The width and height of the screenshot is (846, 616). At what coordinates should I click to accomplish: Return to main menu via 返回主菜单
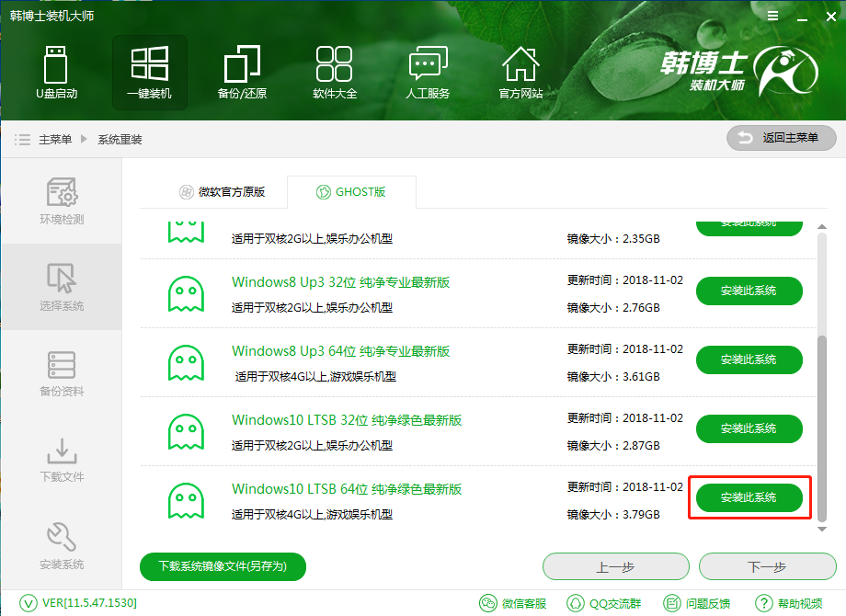(x=780, y=138)
